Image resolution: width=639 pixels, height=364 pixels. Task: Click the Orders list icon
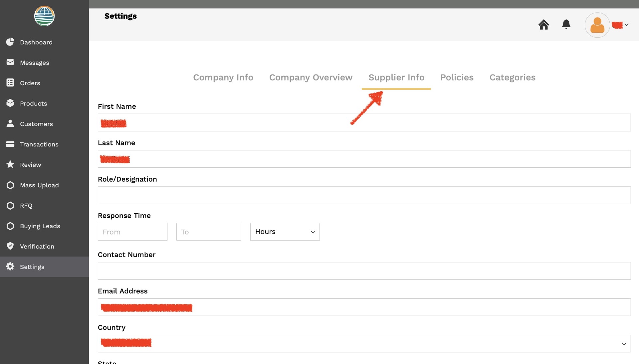(10, 83)
